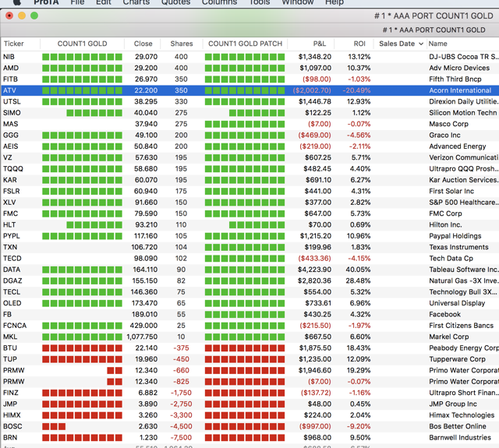Click SIMO shares value 275
The image size is (499, 448).
coord(181,113)
